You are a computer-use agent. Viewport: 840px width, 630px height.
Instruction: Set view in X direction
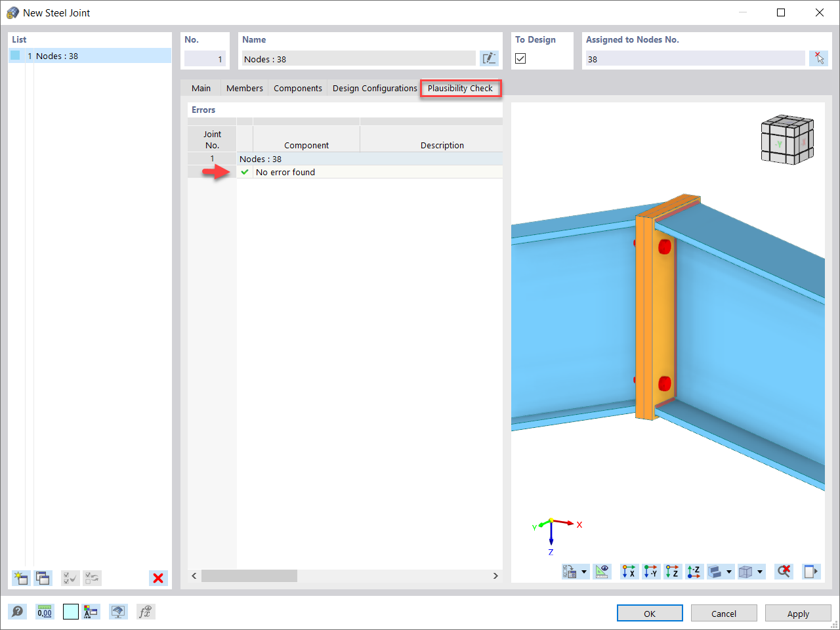click(x=629, y=572)
